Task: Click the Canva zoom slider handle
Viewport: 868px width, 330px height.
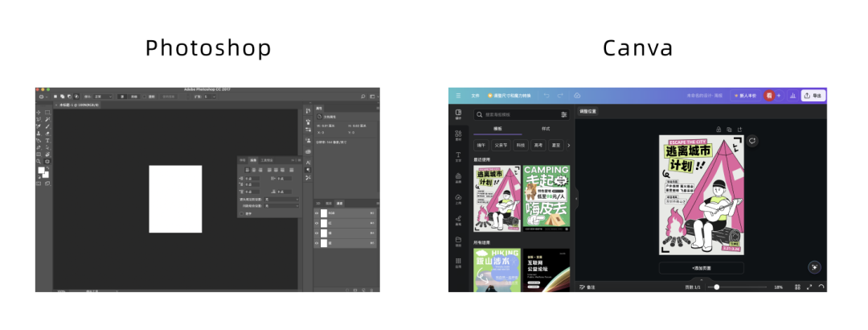Action: (716, 287)
